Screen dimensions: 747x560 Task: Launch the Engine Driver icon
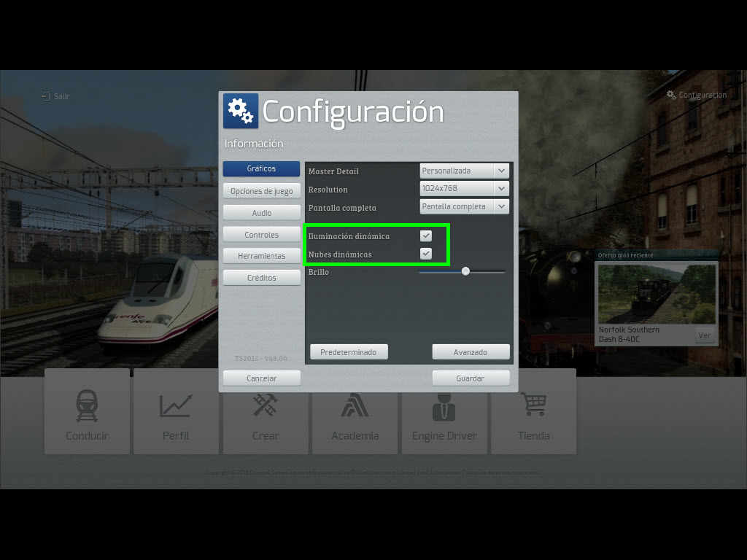click(x=444, y=406)
